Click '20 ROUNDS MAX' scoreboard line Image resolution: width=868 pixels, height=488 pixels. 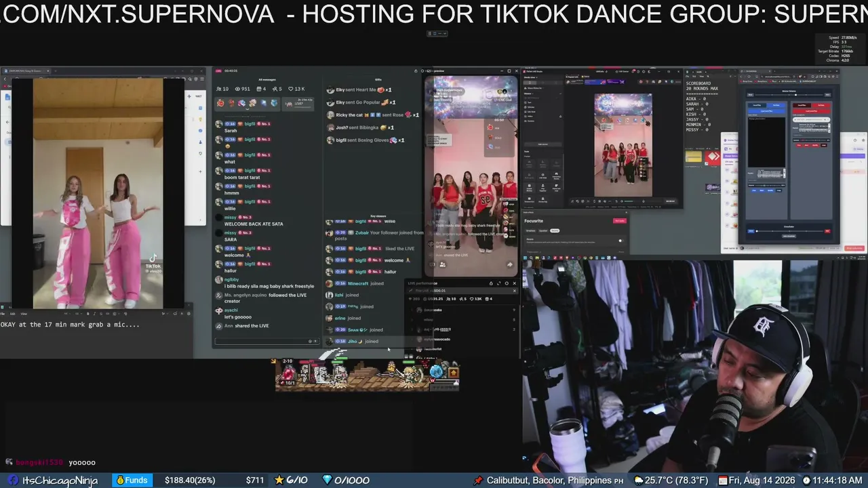point(702,88)
